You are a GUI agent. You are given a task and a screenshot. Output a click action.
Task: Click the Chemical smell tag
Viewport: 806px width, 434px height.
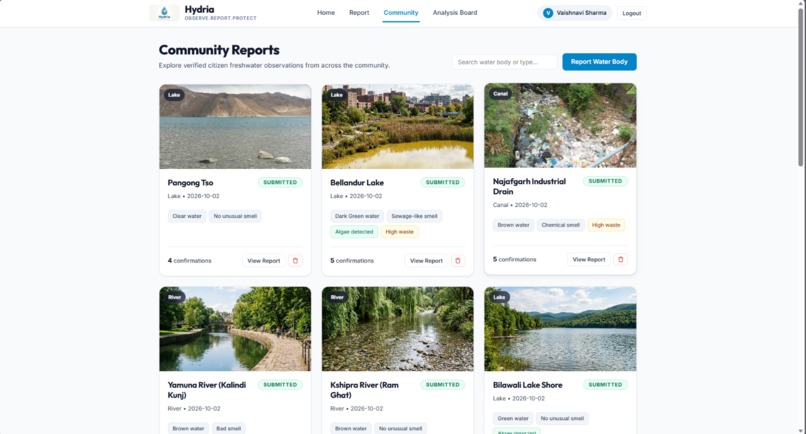click(560, 225)
